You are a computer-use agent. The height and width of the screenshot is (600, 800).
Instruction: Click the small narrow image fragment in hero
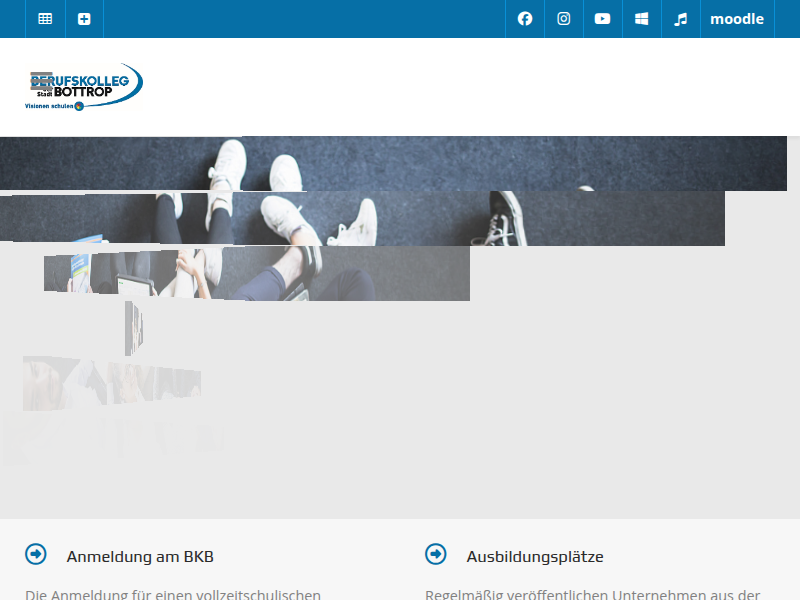click(x=133, y=328)
